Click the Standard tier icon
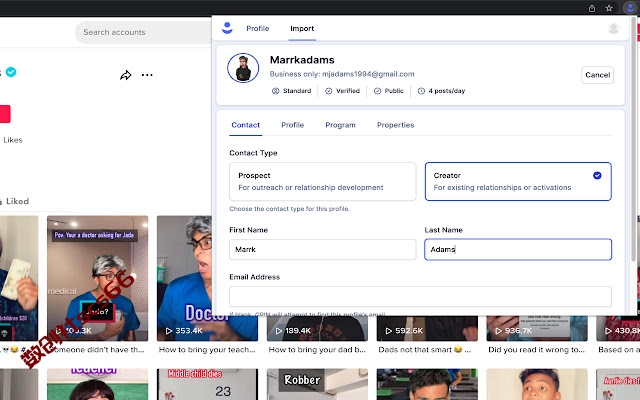 click(x=276, y=91)
